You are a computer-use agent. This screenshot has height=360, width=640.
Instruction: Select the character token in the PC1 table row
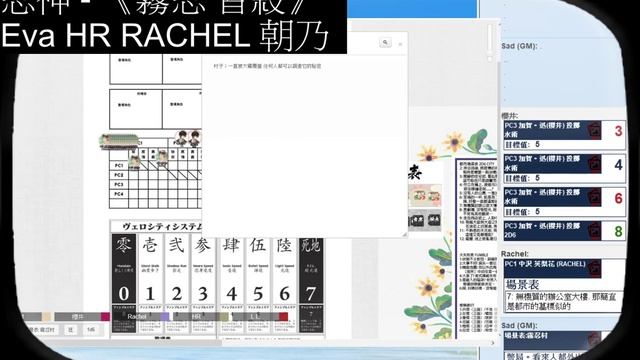coord(134,162)
